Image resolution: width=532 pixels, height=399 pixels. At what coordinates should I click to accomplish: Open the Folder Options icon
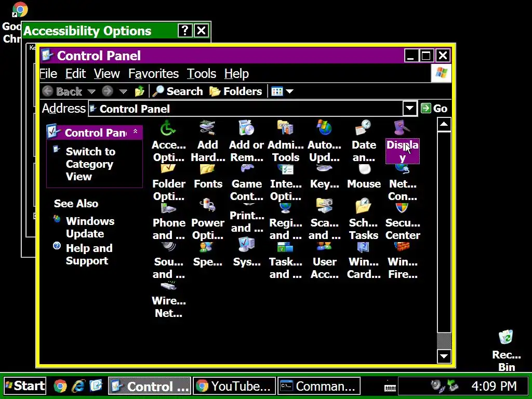169,183
